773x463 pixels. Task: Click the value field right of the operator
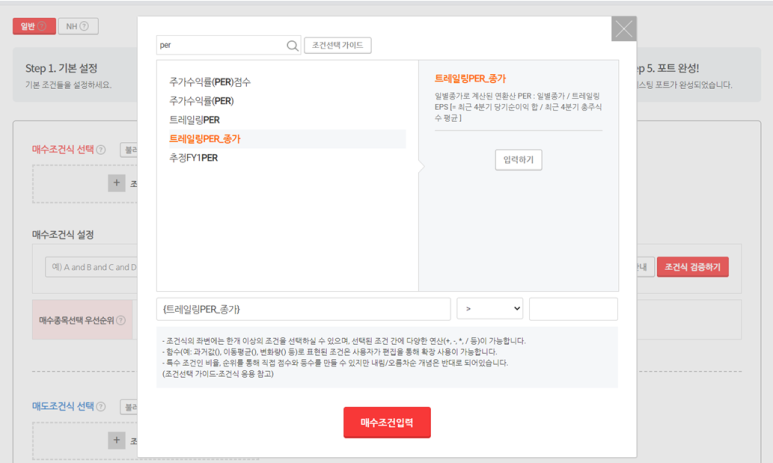tap(573, 309)
